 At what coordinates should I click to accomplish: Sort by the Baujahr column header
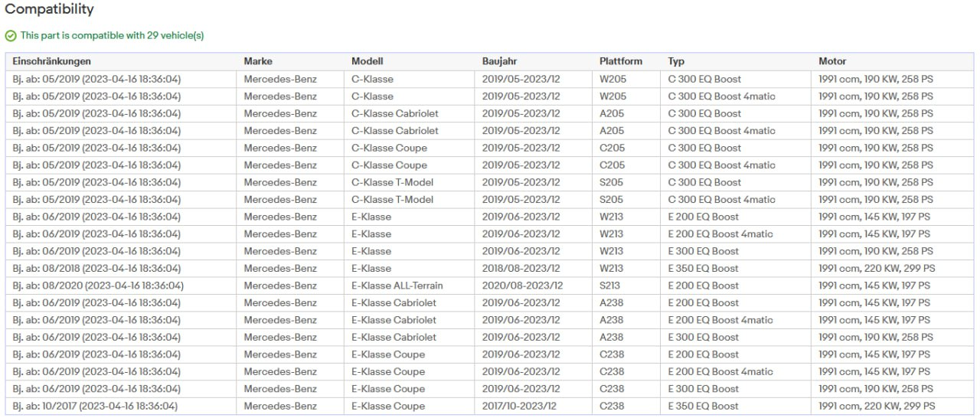coord(502,61)
